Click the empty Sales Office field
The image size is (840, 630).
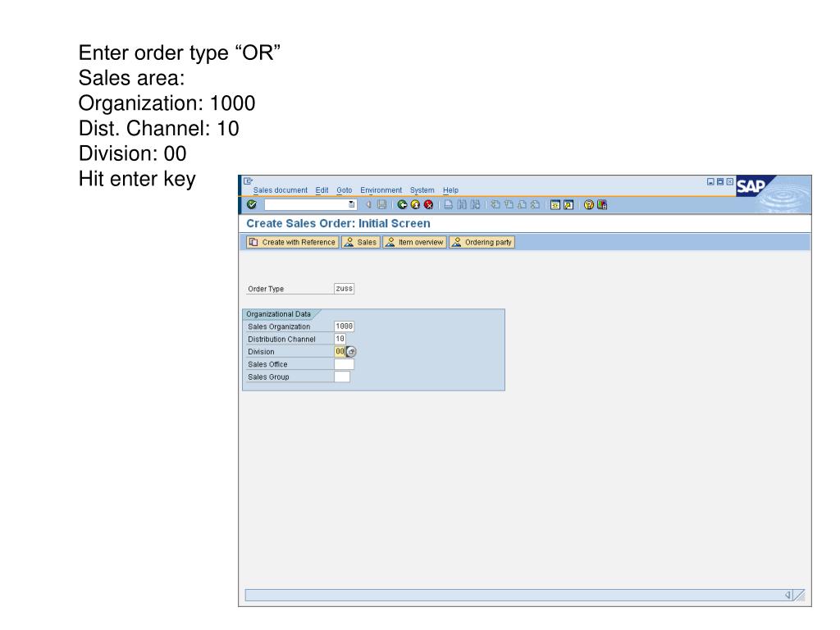point(344,364)
